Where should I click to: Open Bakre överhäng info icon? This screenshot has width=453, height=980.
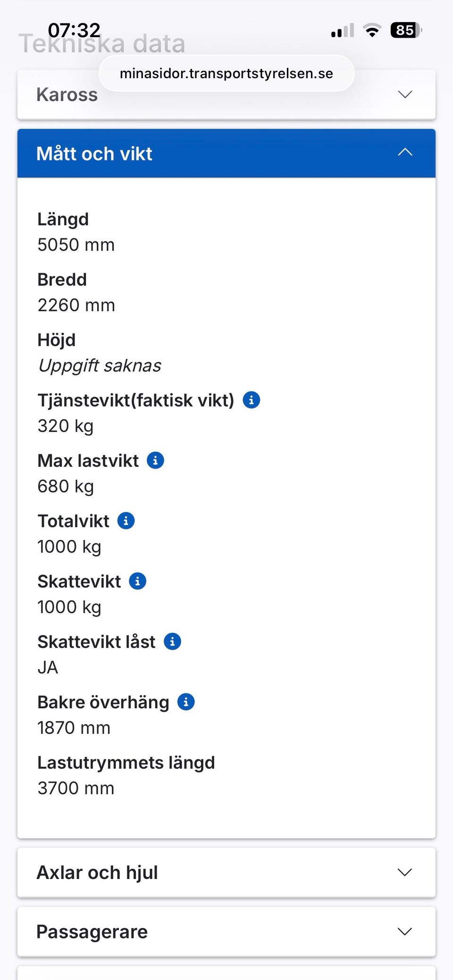tap(186, 702)
